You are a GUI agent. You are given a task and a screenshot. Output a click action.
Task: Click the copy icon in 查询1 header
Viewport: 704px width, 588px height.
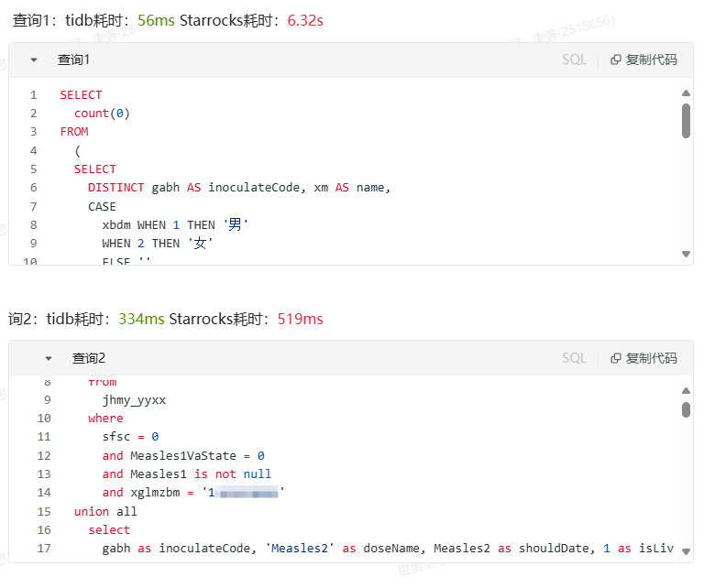[616, 60]
